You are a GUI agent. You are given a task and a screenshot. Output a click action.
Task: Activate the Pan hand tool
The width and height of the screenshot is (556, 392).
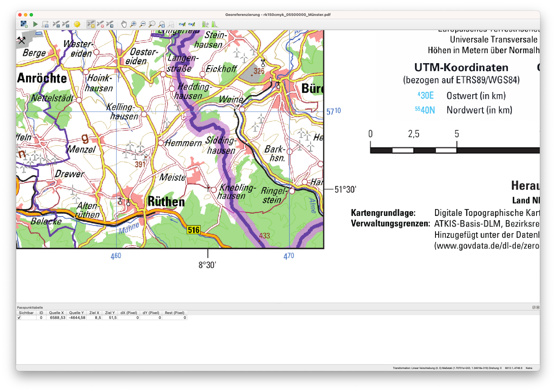coord(124,24)
